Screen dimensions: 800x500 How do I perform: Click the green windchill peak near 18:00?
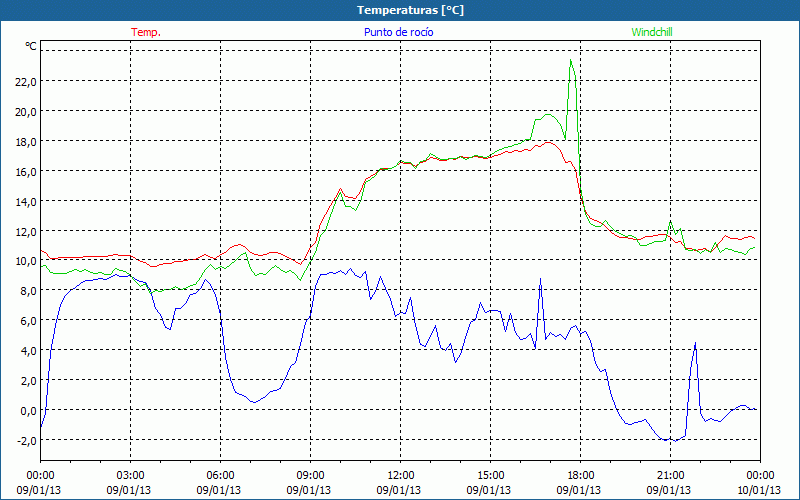coord(570,60)
